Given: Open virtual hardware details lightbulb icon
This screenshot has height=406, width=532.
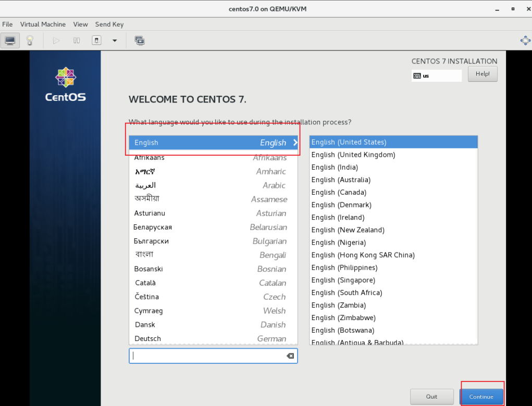Looking at the screenshot, I should click(x=30, y=41).
